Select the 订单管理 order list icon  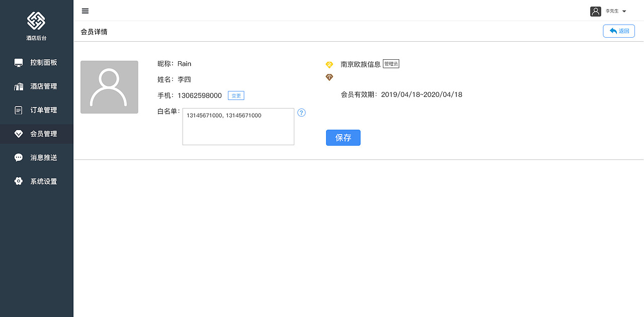(x=19, y=110)
